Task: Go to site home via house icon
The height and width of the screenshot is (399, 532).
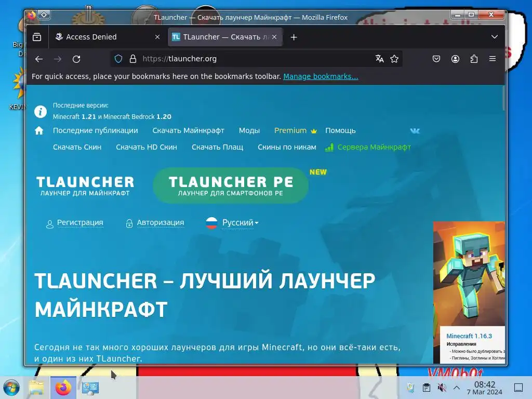Action: [x=39, y=130]
